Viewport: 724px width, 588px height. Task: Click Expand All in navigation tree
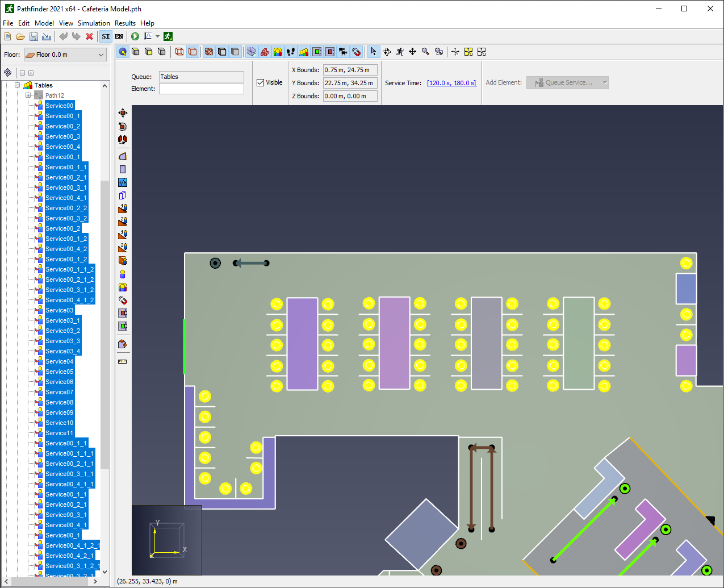point(31,73)
